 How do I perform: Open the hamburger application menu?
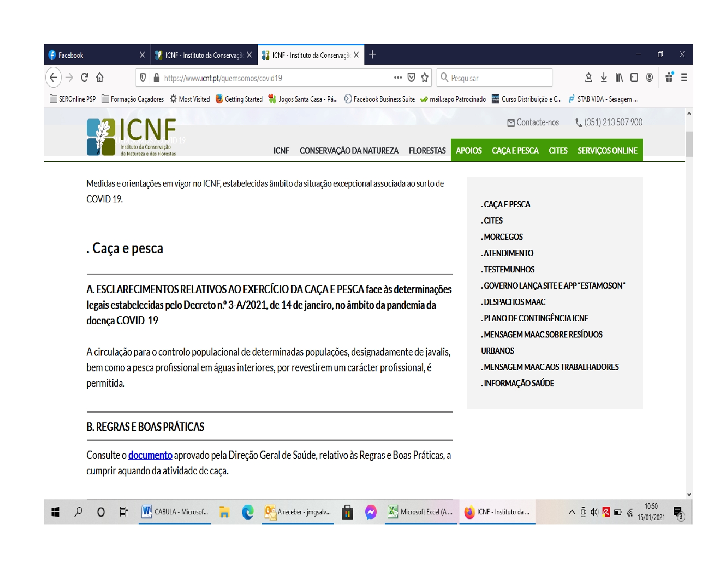point(684,78)
